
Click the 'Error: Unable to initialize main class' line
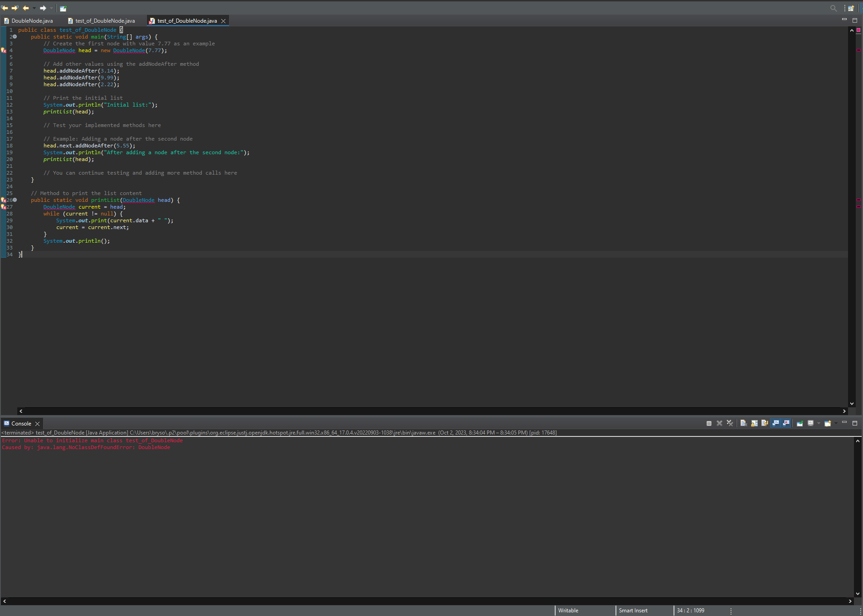[x=93, y=440]
